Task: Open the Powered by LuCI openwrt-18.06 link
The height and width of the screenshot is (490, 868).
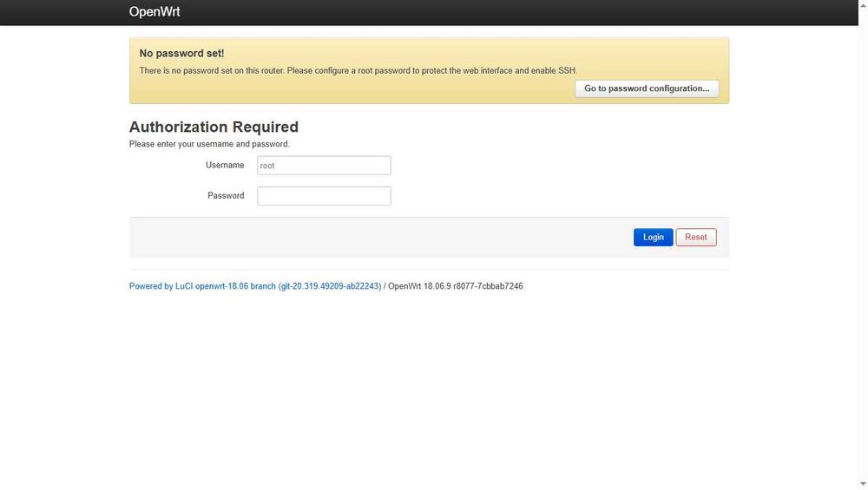Action: pos(255,286)
